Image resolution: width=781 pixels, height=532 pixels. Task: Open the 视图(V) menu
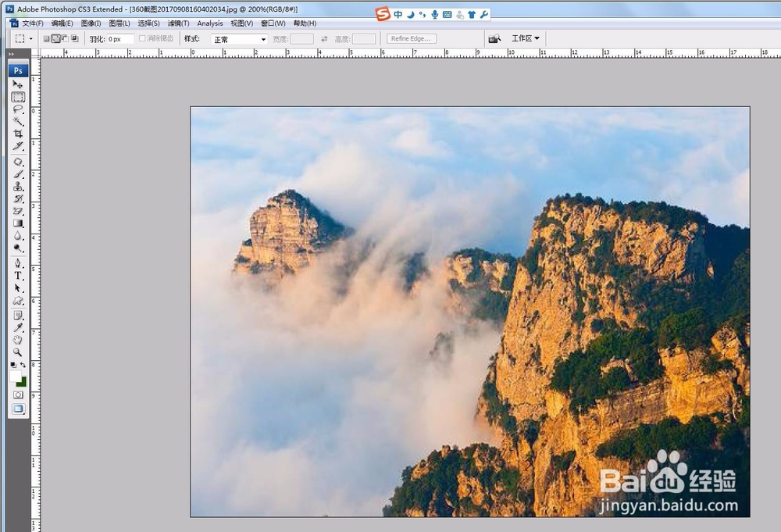[241, 23]
